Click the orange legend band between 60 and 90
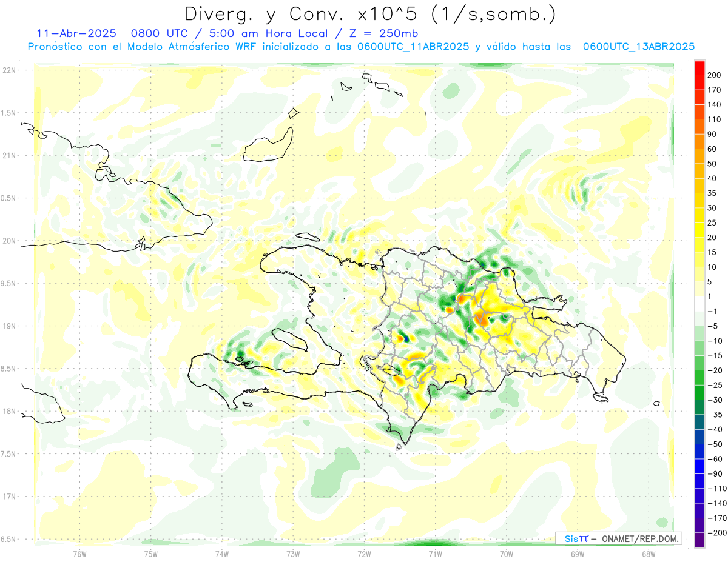 click(699, 141)
